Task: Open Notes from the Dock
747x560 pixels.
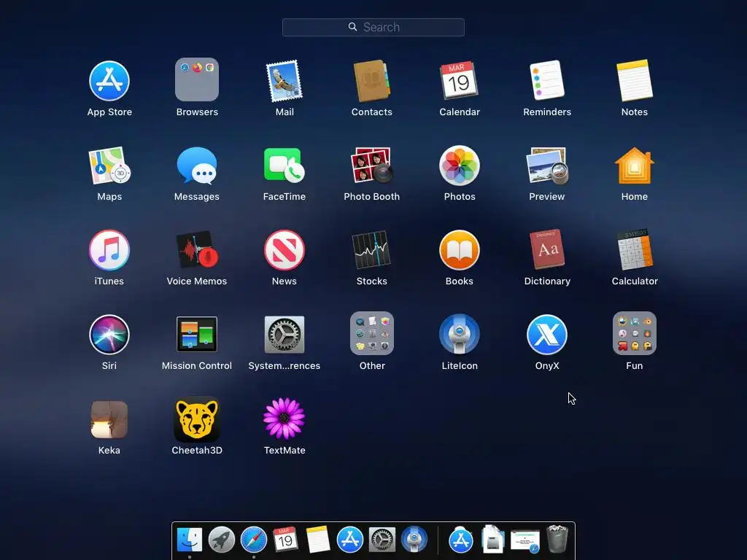Action: [318, 540]
